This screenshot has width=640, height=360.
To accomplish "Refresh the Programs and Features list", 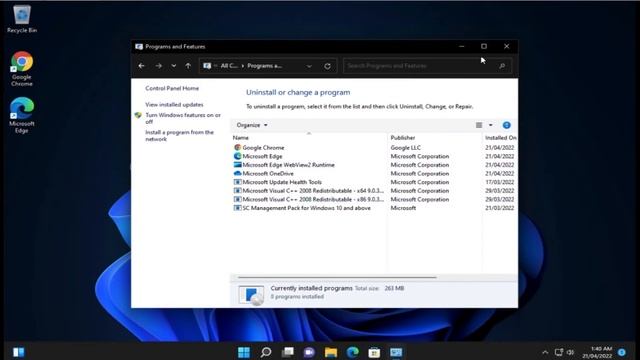I will [x=327, y=66].
